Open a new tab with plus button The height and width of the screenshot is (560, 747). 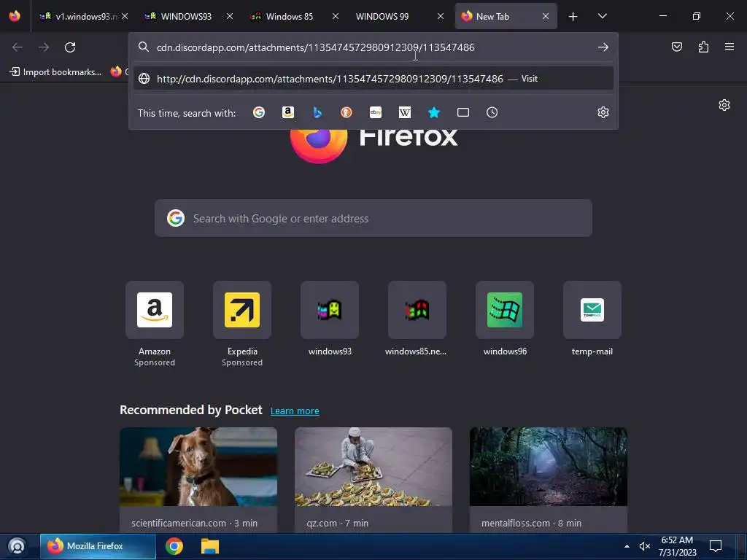[x=573, y=17]
